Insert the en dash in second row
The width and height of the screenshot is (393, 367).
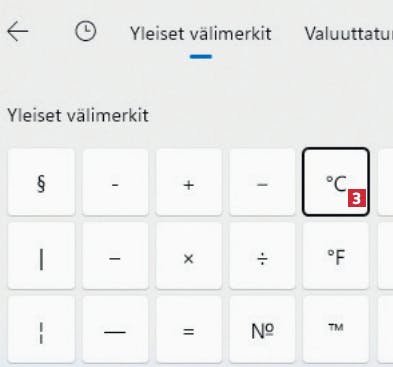pos(115,256)
